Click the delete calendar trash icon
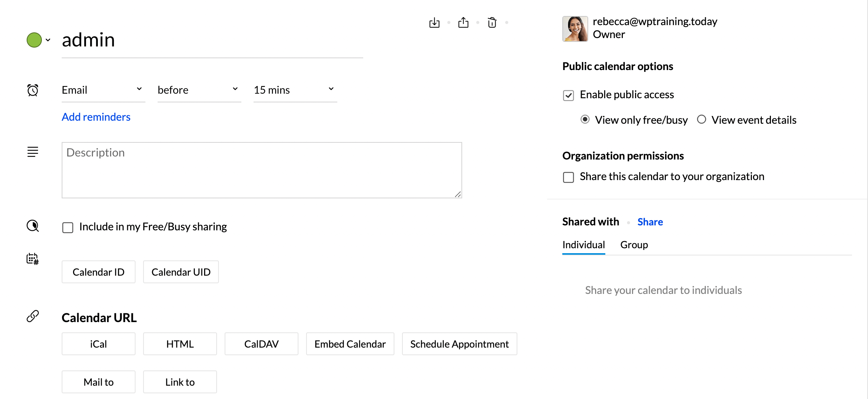The width and height of the screenshot is (868, 399). point(492,23)
